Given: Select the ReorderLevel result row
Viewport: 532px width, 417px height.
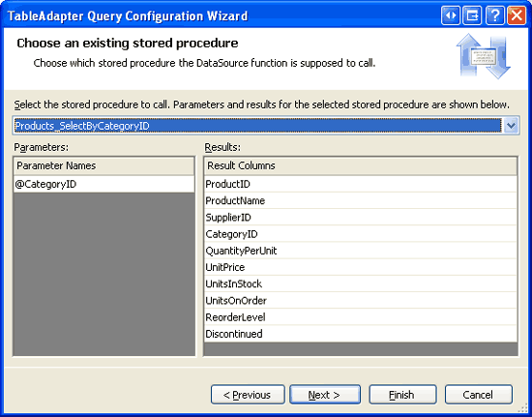Looking at the screenshot, I should coord(361,317).
